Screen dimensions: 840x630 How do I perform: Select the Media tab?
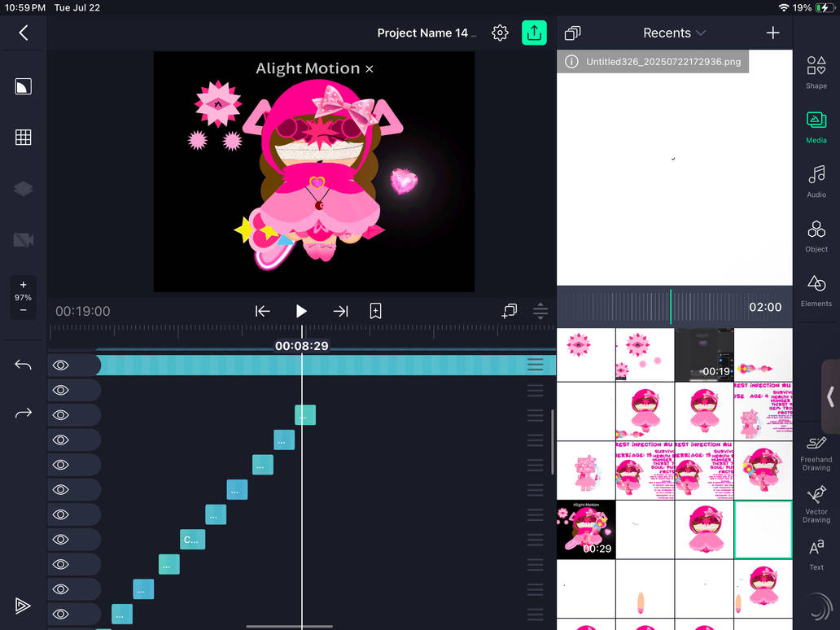pos(816,127)
